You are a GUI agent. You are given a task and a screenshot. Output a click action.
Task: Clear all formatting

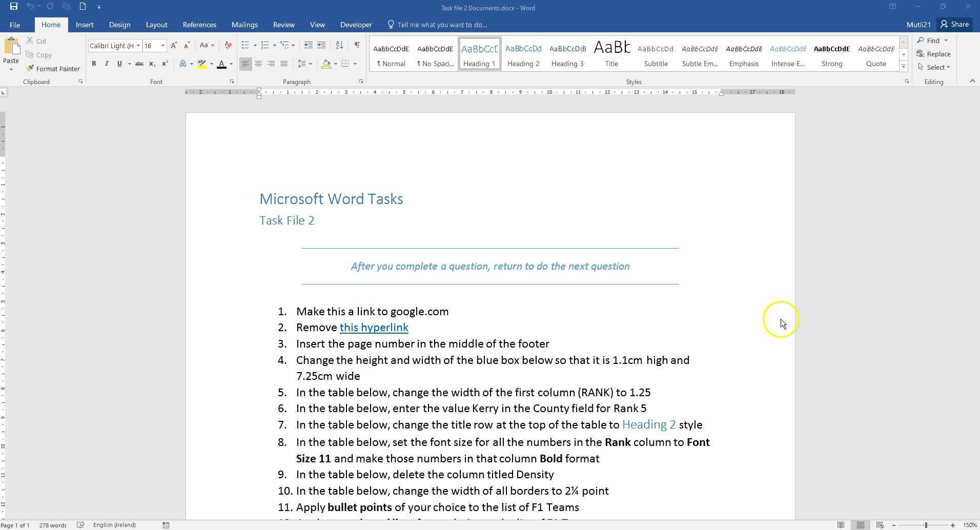click(228, 45)
